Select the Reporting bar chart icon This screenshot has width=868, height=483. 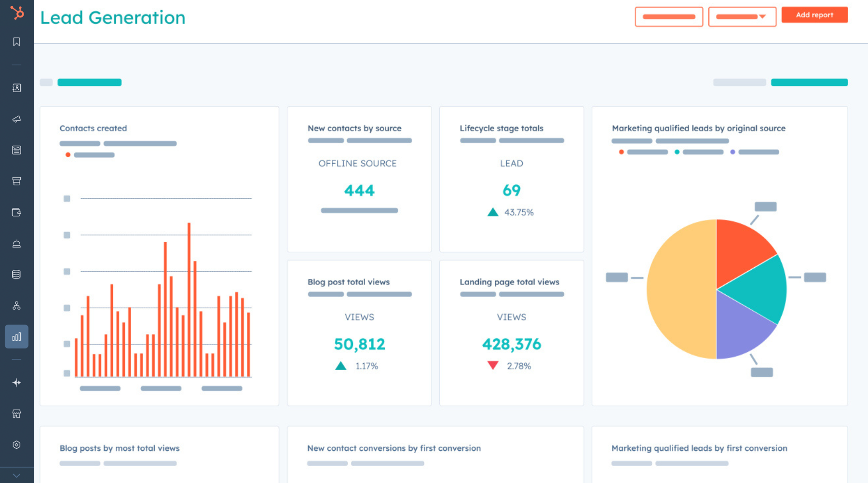point(16,337)
